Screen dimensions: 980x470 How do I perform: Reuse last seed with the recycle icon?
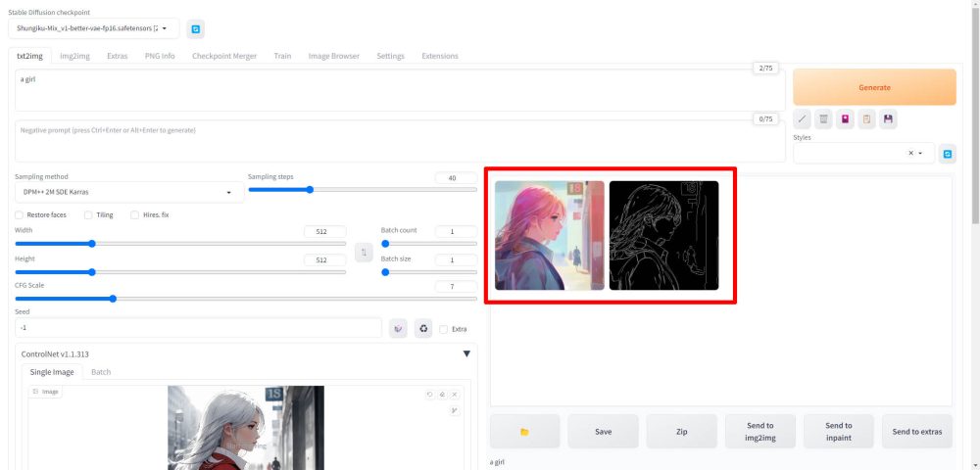[x=423, y=329]
